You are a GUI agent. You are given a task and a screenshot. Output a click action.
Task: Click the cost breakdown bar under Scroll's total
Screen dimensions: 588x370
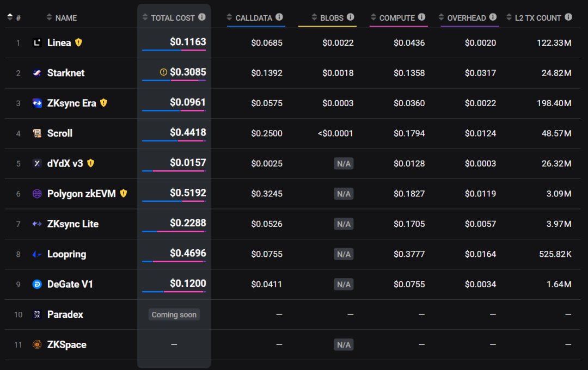click(174, 141)
